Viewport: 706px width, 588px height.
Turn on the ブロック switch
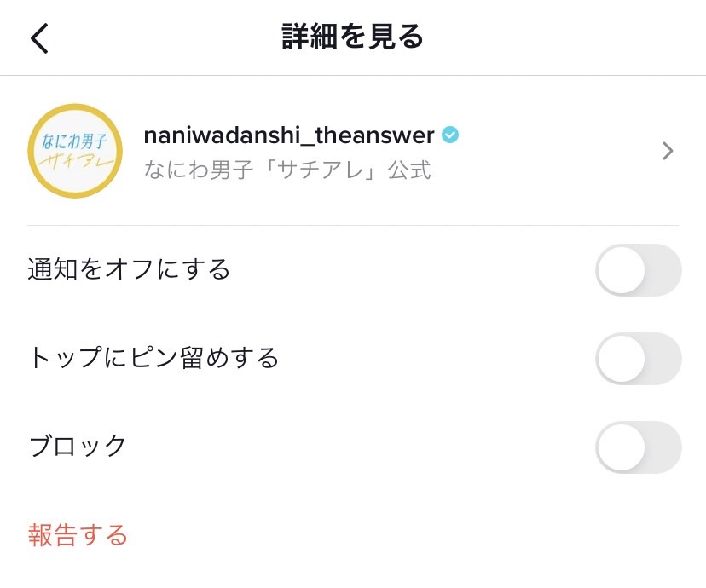(639, 447)
